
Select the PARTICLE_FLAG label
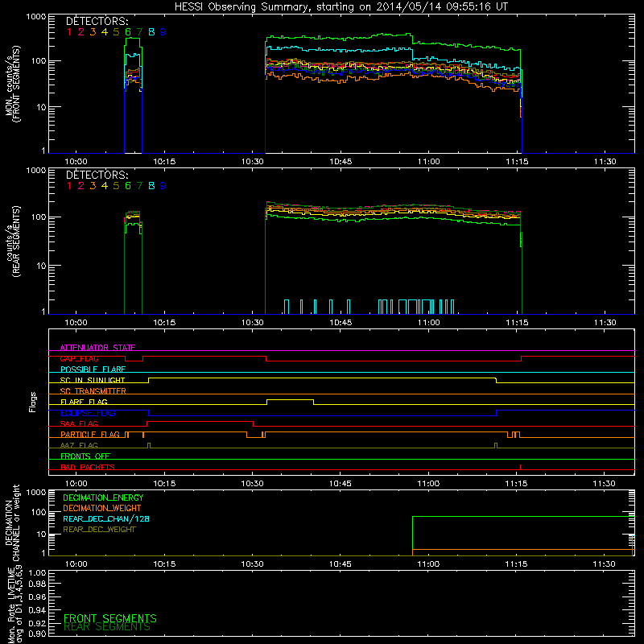pyautogui.click(x=90, y=435)
